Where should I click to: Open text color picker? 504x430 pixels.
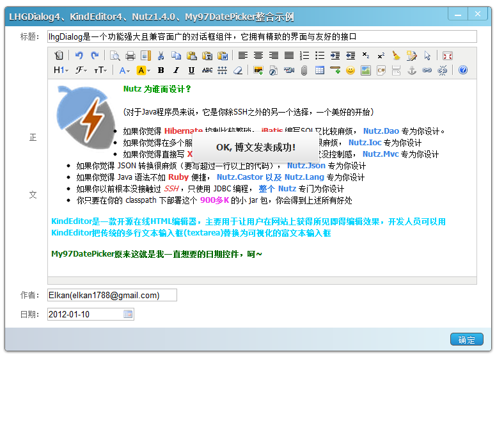pyautogui.click(x=124, y=70)
